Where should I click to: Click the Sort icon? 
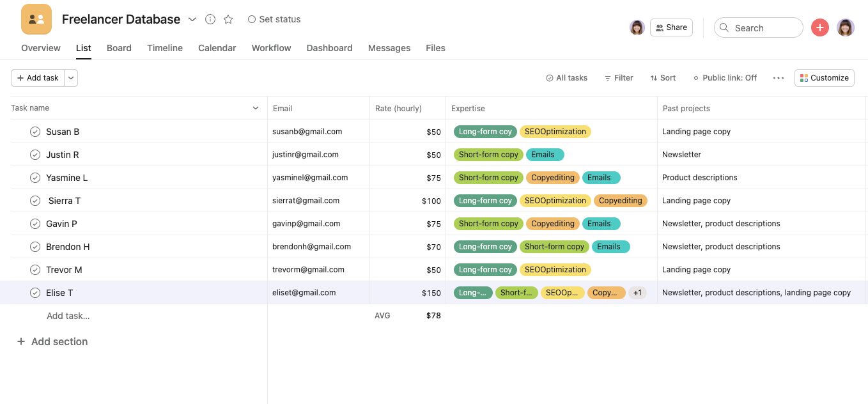[x=653, y=77]
